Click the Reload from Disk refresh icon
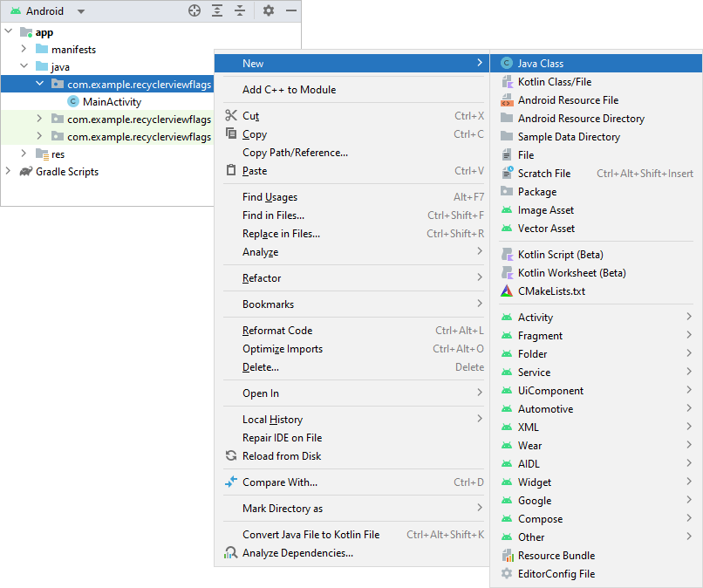 coord(231,455)
